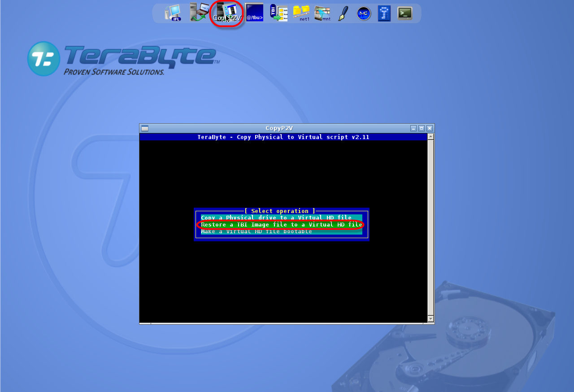Launch the CopyP2V dock icon
Image resolution: width=574 pixels, height=392 pixels.
pyautogui.click(x=226, y=13)
